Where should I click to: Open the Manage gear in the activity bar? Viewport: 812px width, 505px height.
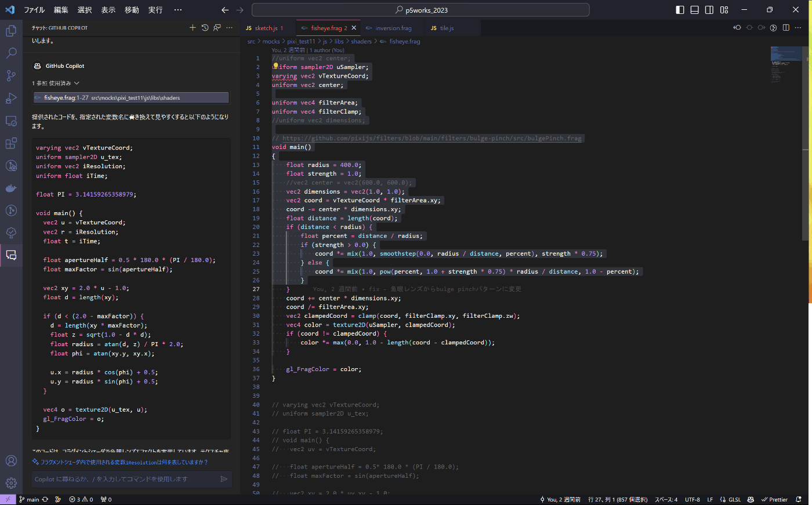coord(11,483)
